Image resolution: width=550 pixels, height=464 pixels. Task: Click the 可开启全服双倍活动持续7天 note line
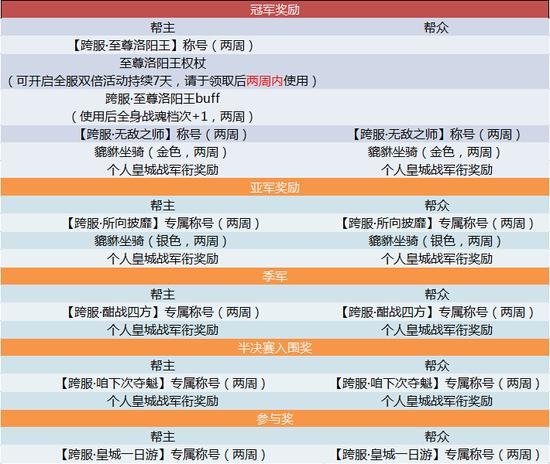tap(162, 81)
